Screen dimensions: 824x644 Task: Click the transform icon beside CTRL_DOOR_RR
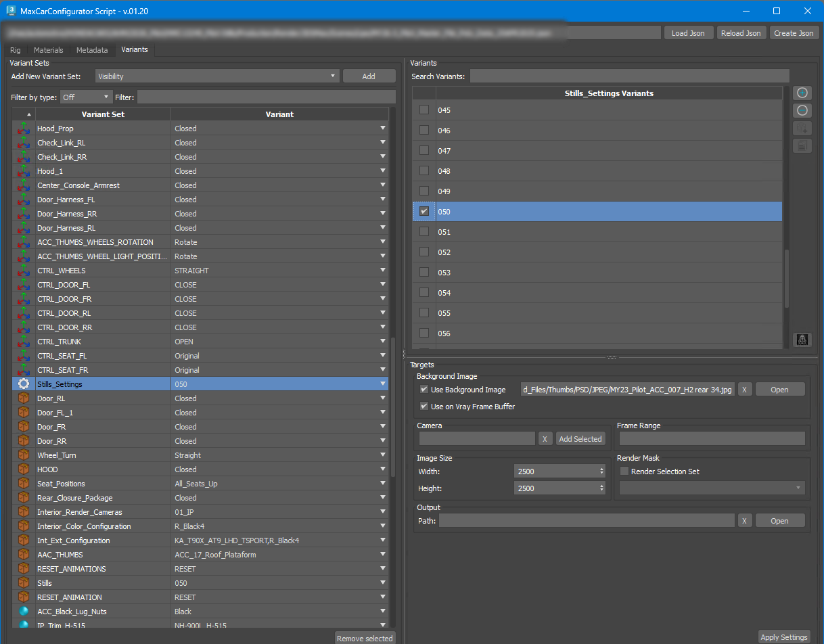tap(24, 327)
